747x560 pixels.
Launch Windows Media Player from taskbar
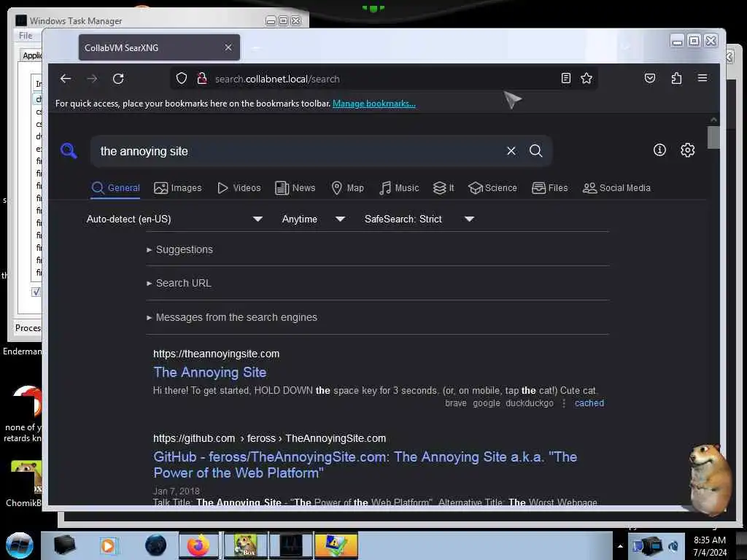click(108, 545)
